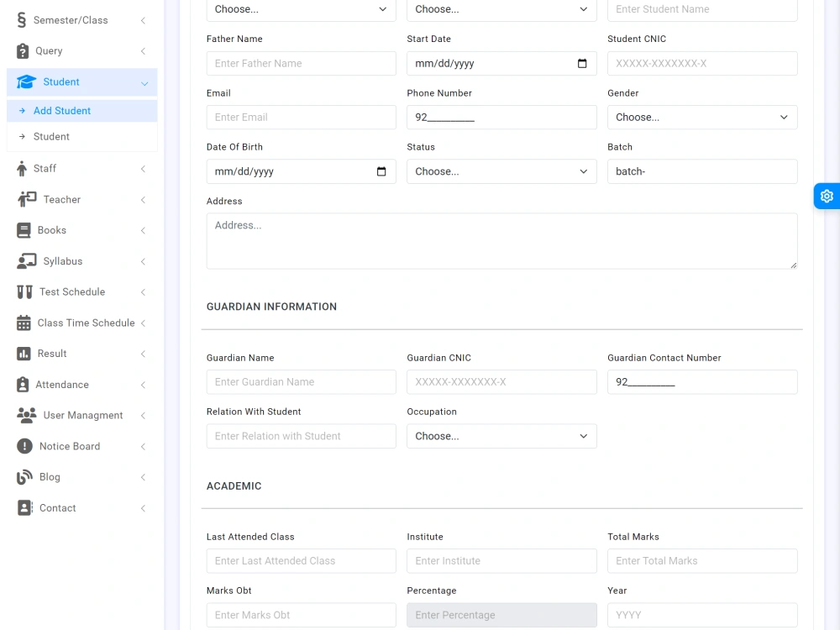Click the Staff person icon
This screenshot has width=840, height=630.
[22, 169]
